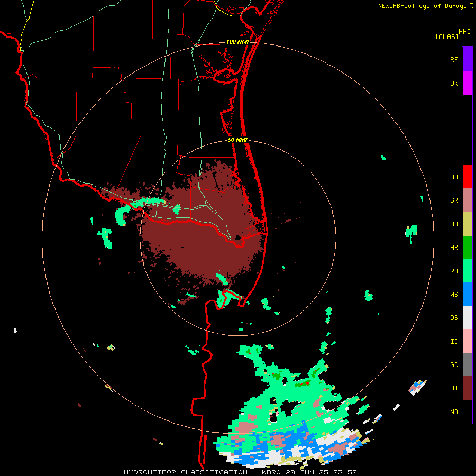Click the HA red legend swatch
This screenshot has height=476, width=476.
pos(467,177)
